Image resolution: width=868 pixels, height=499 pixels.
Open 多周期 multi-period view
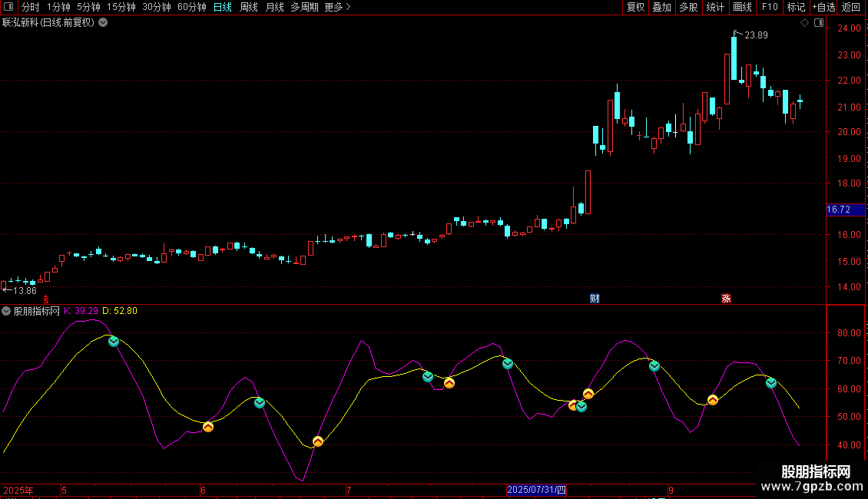click(x=304, y=7)
